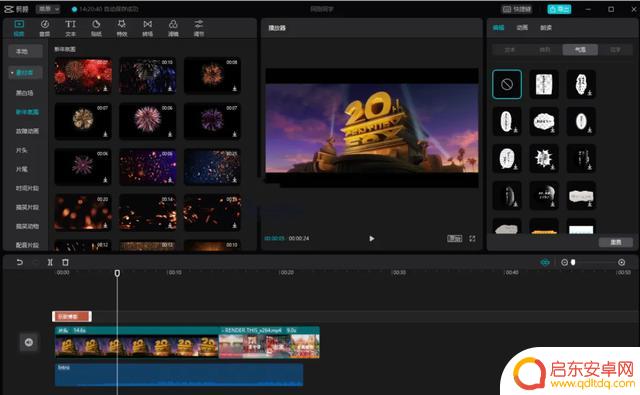
Task: Open the menu dropdown beside the 剪映 logo
Action: point(48,9)
